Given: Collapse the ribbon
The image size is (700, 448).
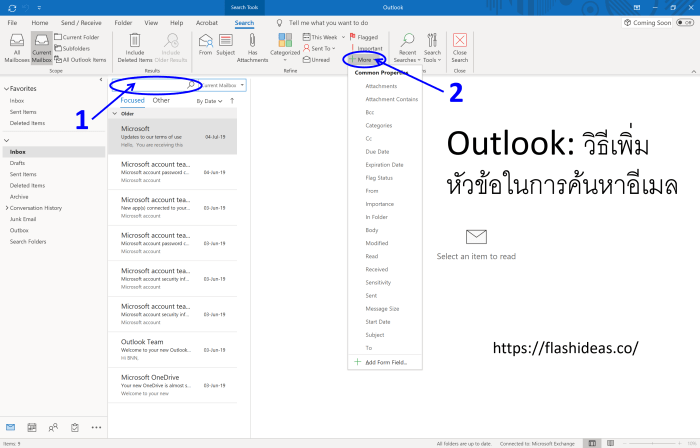Looking at the screenshot, I should click(693, 71).
